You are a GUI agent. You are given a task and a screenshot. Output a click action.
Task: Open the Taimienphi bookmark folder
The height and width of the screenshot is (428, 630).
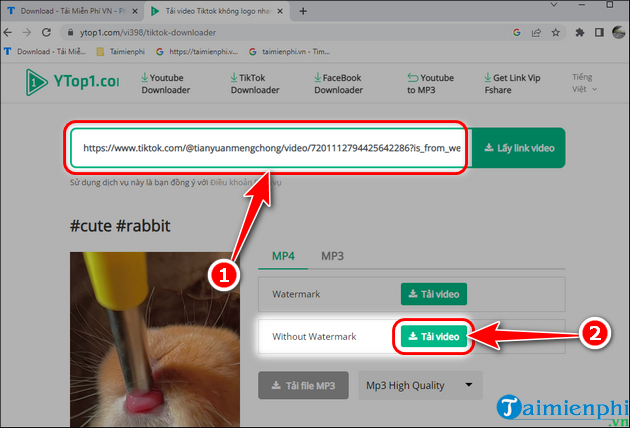click(x=121, y=51)
